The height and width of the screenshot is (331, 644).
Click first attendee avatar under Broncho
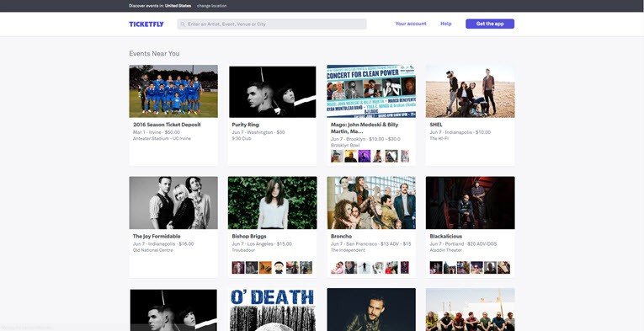pos(337,267)
